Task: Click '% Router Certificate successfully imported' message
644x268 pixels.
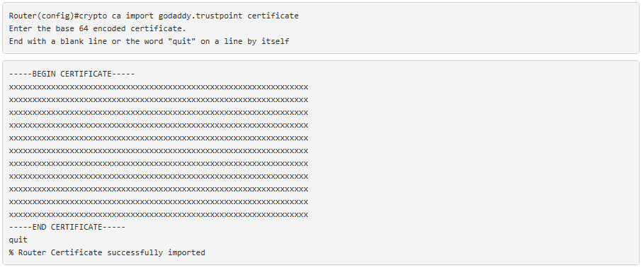Action: pyautogui.click(x=107, y=252)
